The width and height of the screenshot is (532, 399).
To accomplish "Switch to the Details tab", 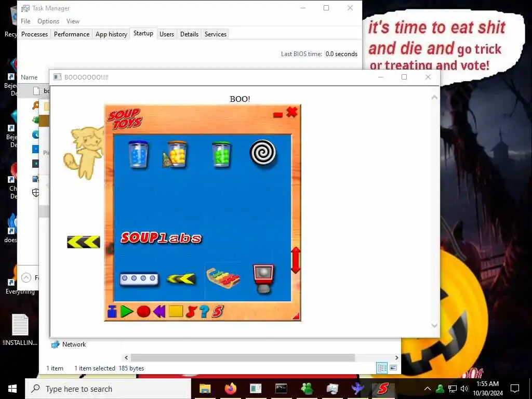I will tap(189, 34).
